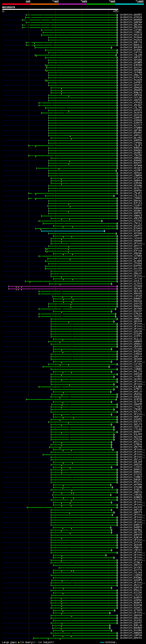This screenshot has height=644, width=146.
Task: Select the UniRef100_B1GS97 label
Action: (131, 311)
